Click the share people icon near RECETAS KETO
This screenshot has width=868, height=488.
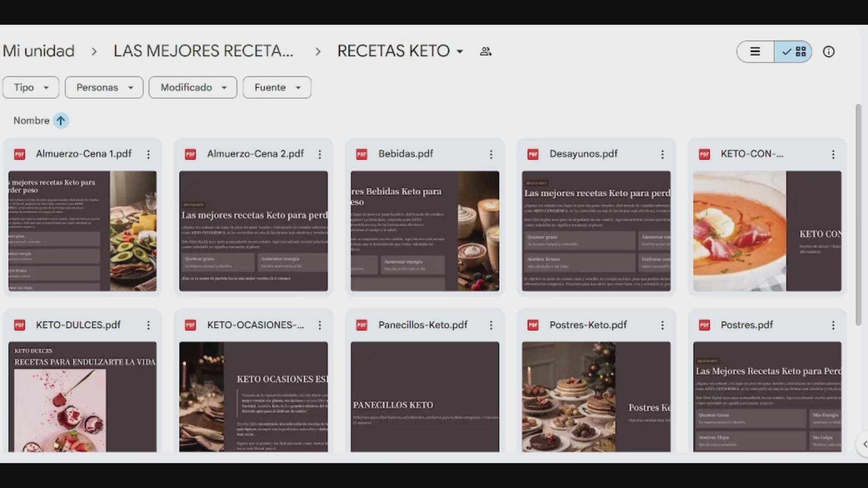point(485,51)
